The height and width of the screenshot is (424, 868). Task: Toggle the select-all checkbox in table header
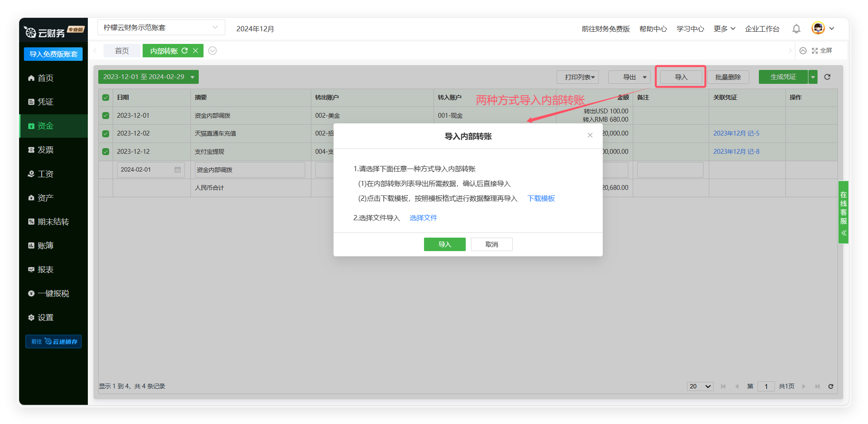click(x=106, y=98)
